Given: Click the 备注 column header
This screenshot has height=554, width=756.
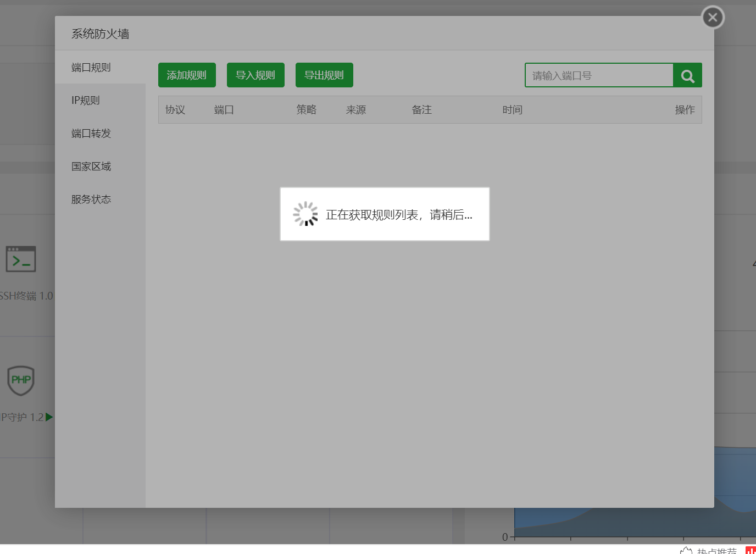Looking at the screenshot, I should click(422, 110).
